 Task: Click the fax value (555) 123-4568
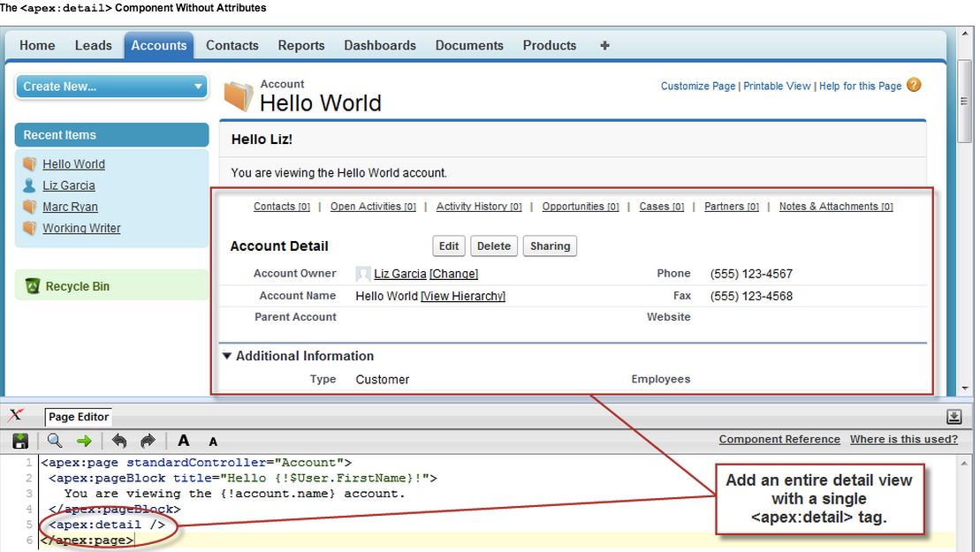pos(751,296)
